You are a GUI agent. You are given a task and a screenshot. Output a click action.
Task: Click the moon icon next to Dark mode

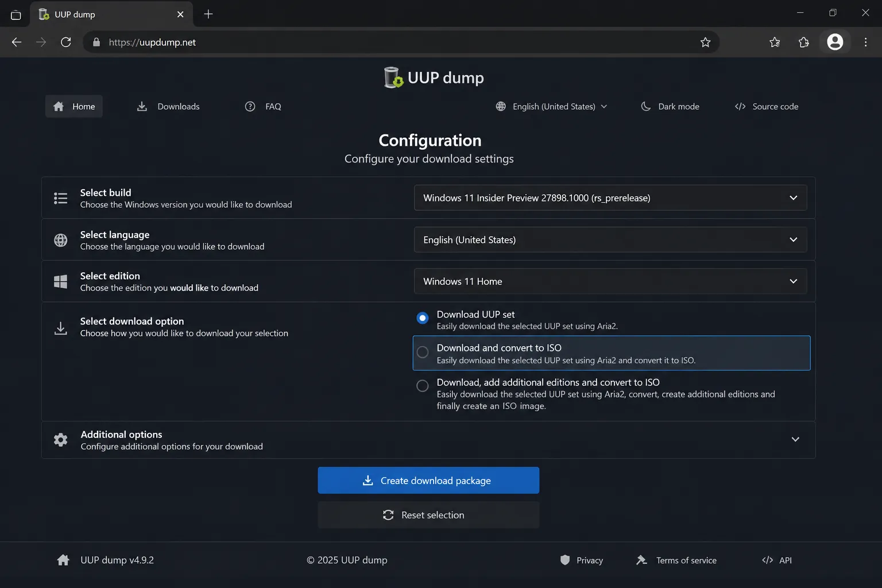(646, 106)
